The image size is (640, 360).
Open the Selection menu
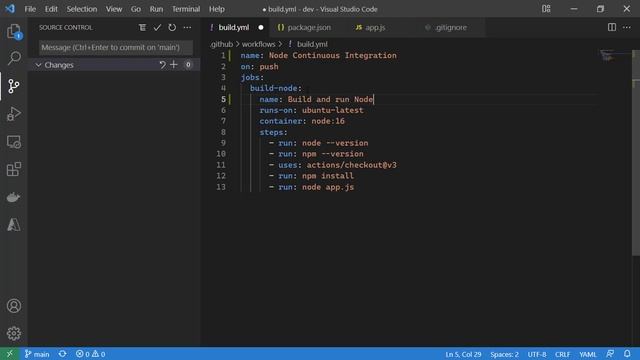pos(82,9)
